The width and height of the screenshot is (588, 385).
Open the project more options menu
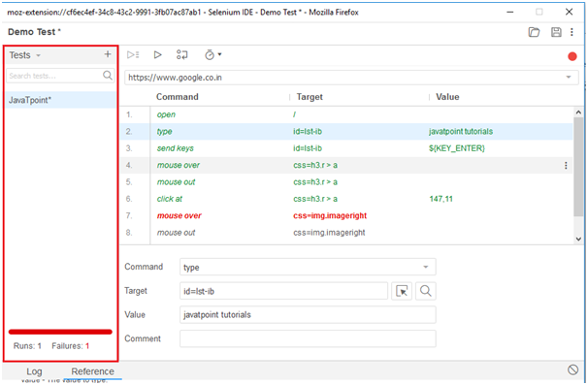[572, 32]
